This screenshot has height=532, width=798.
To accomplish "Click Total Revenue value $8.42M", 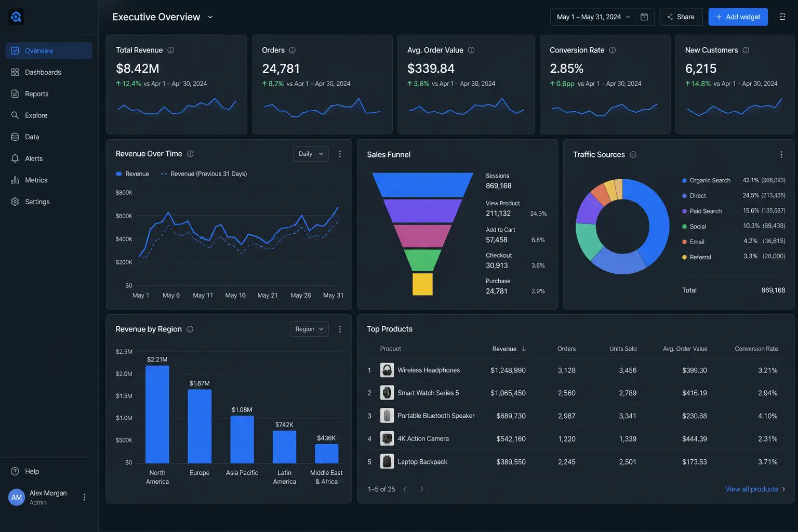I will pos(138,69).
